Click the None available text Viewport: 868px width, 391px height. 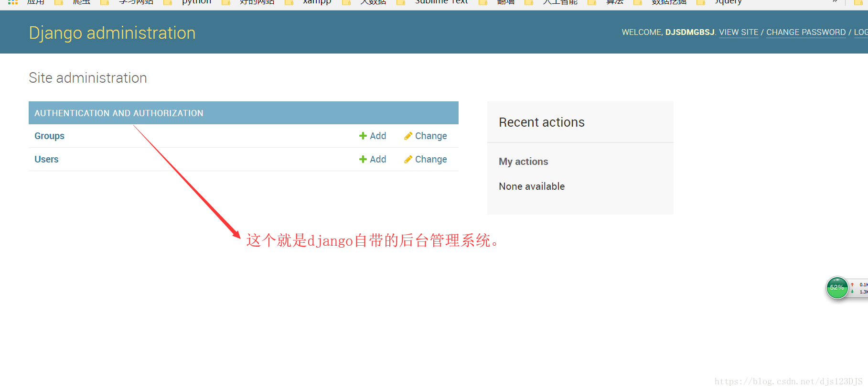pos(532,186)
